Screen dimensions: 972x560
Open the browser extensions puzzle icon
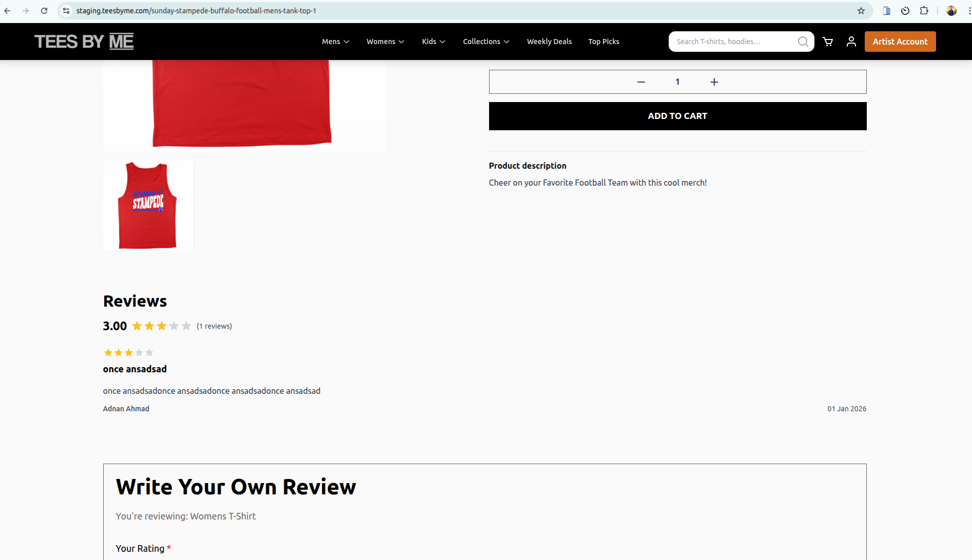[x=924, y=10]
